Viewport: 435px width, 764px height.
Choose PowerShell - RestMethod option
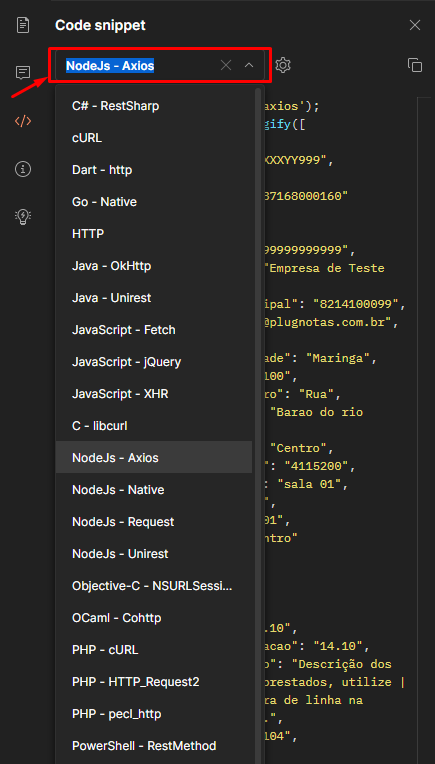click(154, 746)
